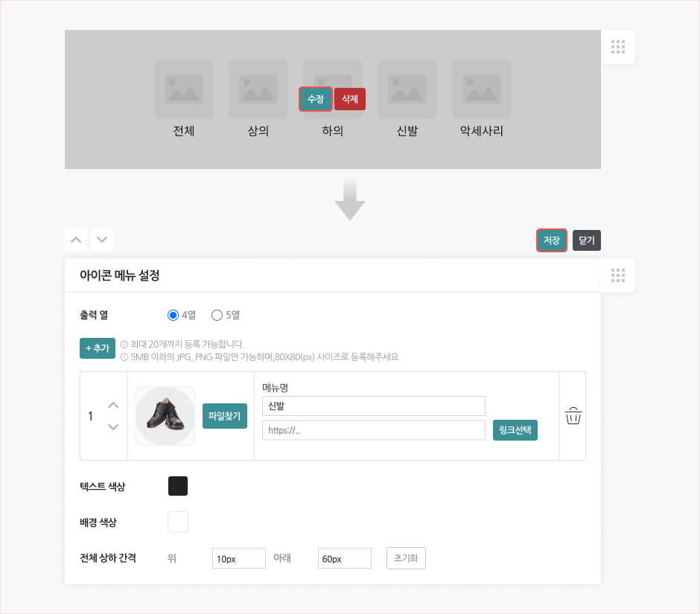
Task: Click the drag handle beside the top preview
Action: (x=617, y=47)
